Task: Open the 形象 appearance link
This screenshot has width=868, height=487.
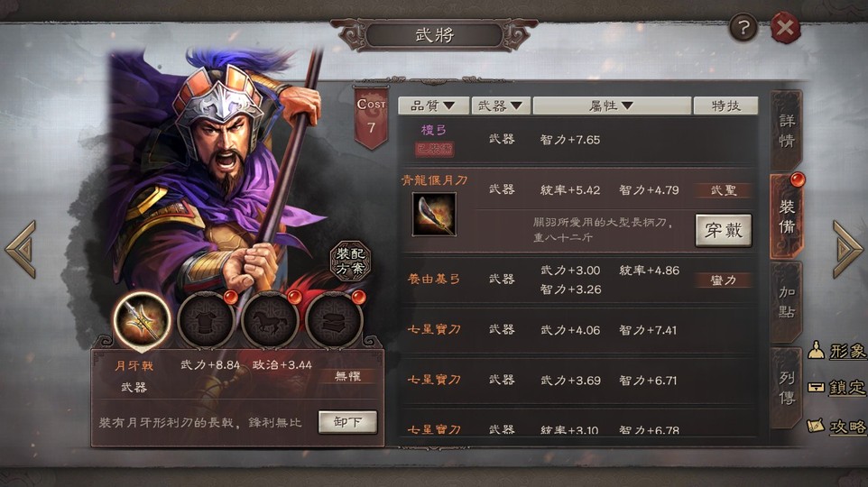Action: [x=837, y=351]
